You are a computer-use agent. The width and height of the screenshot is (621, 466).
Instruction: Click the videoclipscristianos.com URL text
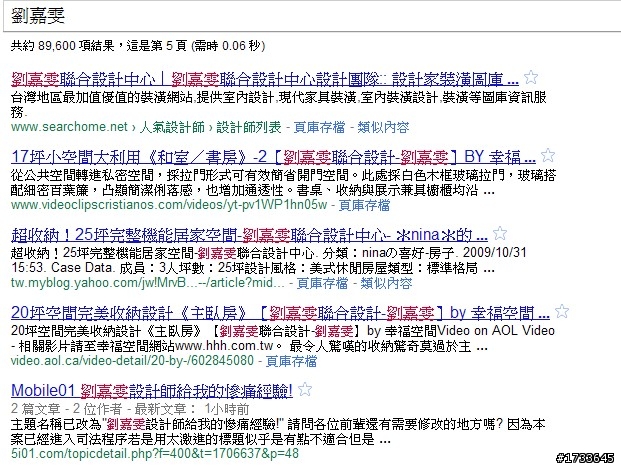click(169, 205)
